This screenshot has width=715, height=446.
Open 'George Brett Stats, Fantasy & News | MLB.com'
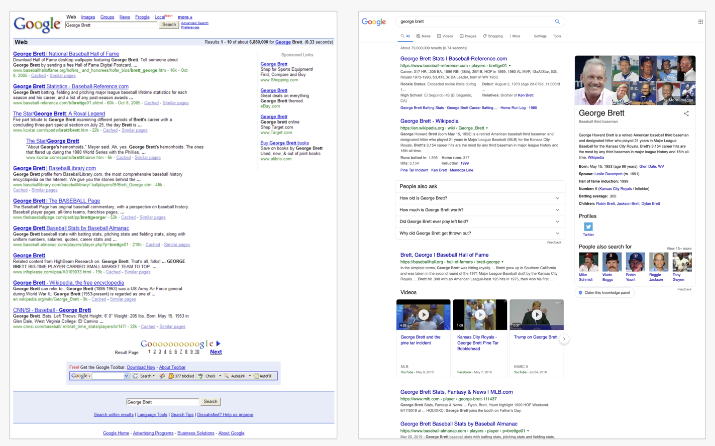[x=456, y=392]
